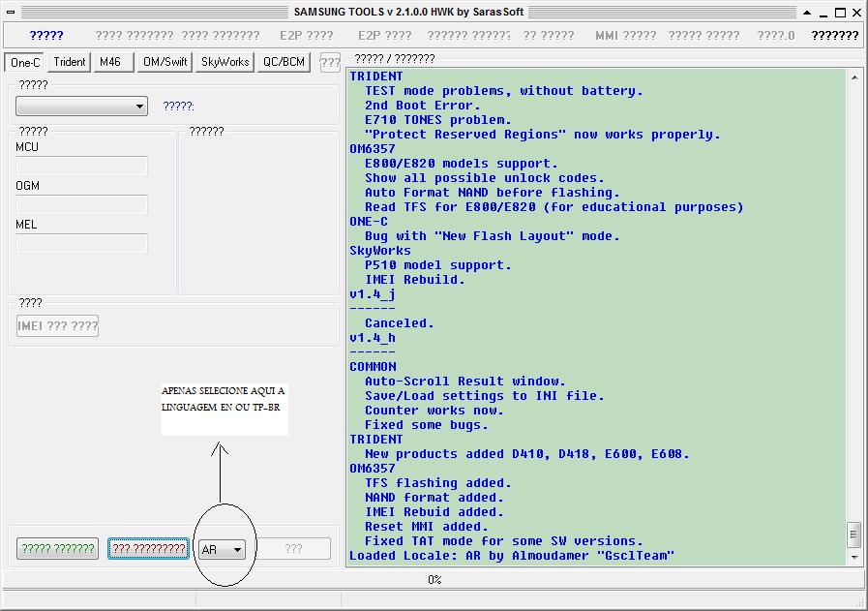The width and height of the screenshot is (868, 611).
Task: Click log line "TEST mode problems, without battery."
Action: (504, 91)
